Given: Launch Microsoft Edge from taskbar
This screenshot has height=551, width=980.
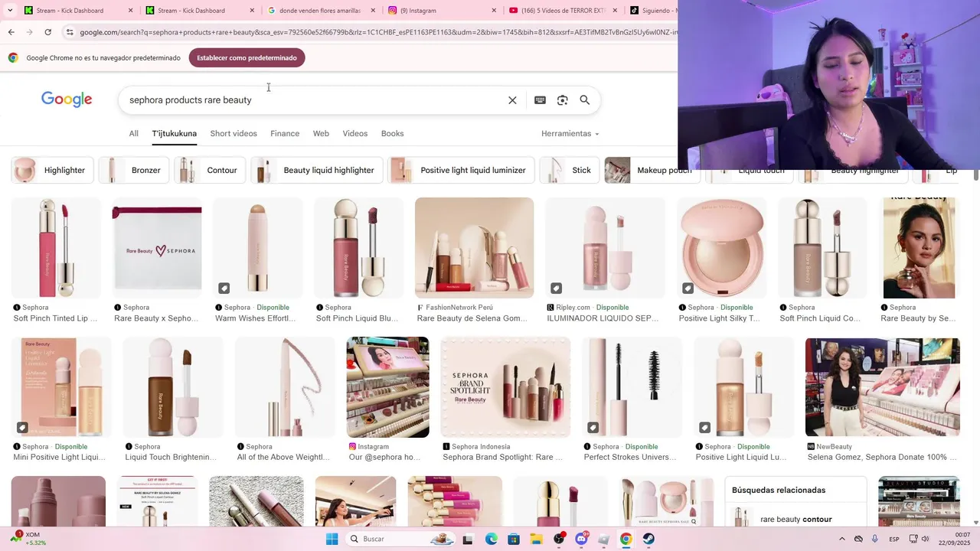Looking at the screenshot, I should pos(491,539).
